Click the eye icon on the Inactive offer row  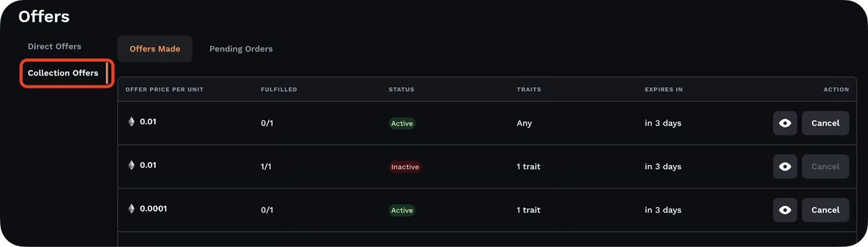(x=785, y=167)
